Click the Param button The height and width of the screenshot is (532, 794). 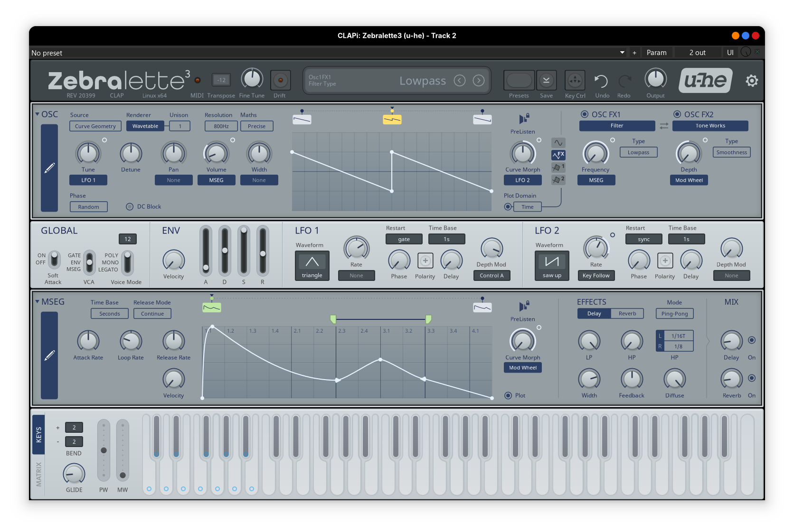[x=656, y=53]
